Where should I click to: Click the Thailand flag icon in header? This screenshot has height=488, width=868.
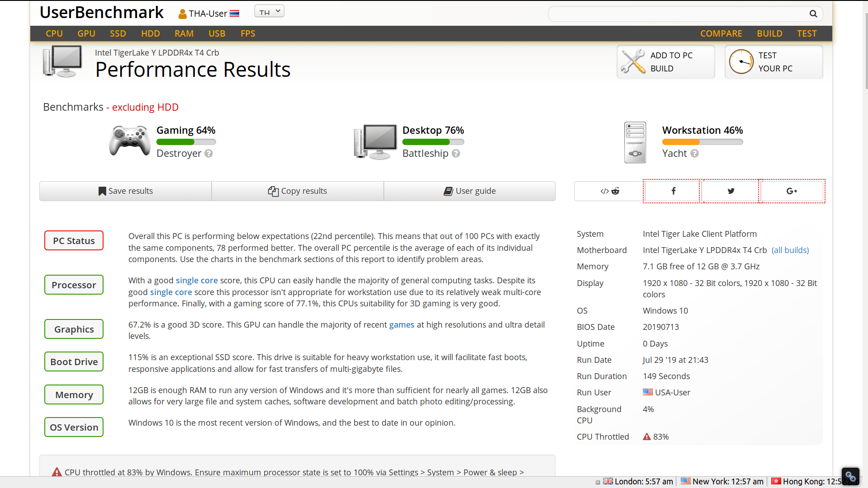click(234, 14)
